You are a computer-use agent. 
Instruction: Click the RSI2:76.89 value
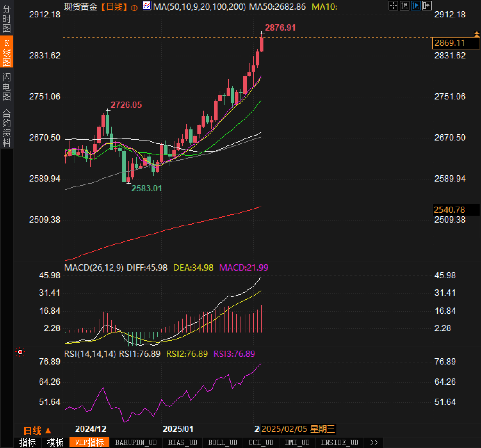[x=187, y=354]
